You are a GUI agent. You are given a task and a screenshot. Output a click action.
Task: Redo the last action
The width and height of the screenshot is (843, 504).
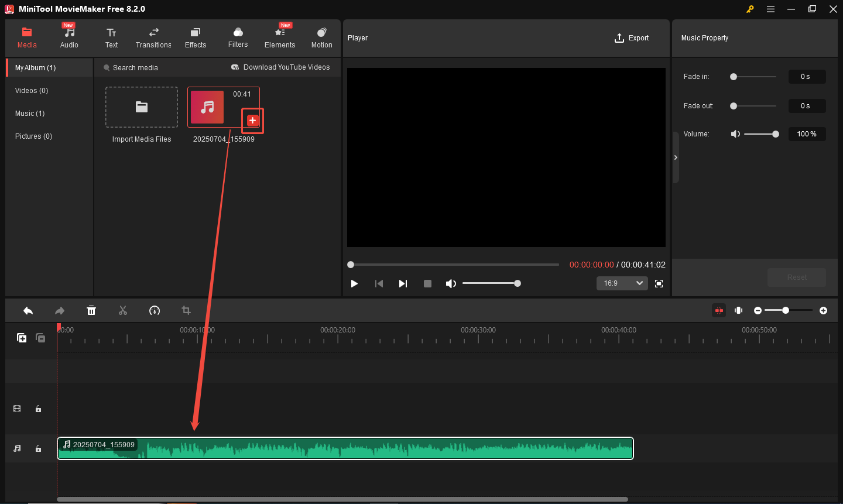[x=60, y=310]
